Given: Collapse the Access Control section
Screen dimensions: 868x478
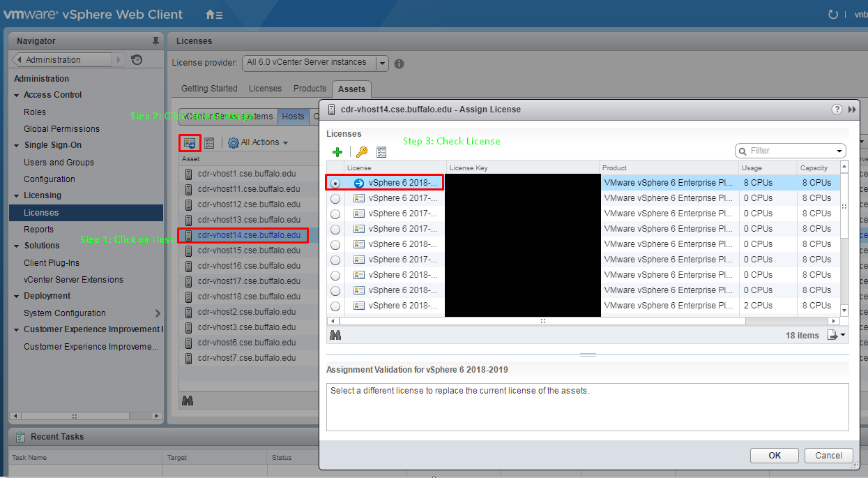Looking at the screenshot, I should (x=17, y=95).
